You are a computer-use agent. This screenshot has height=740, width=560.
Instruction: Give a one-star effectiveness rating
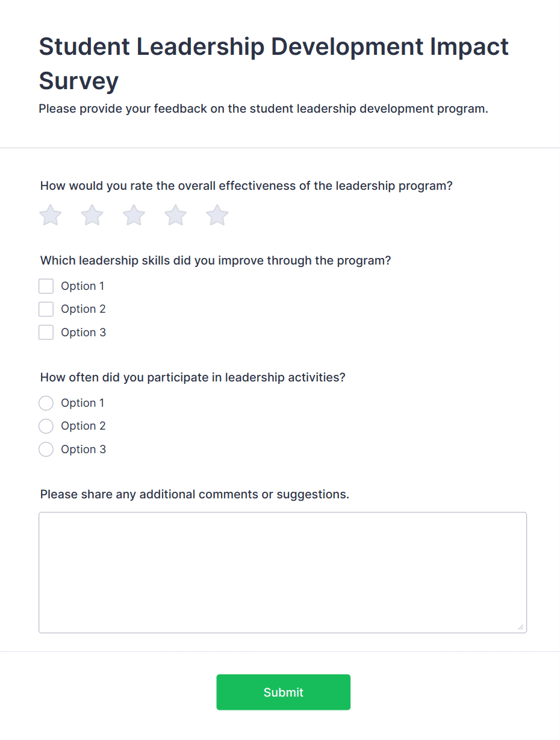click(x=50, y=215)
